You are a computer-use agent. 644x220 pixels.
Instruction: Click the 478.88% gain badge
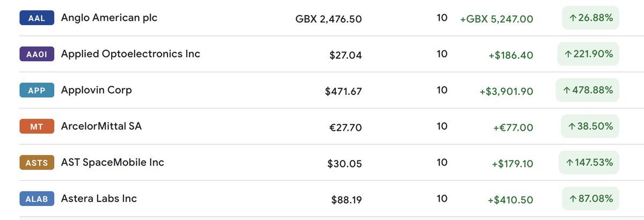(588, 90)
